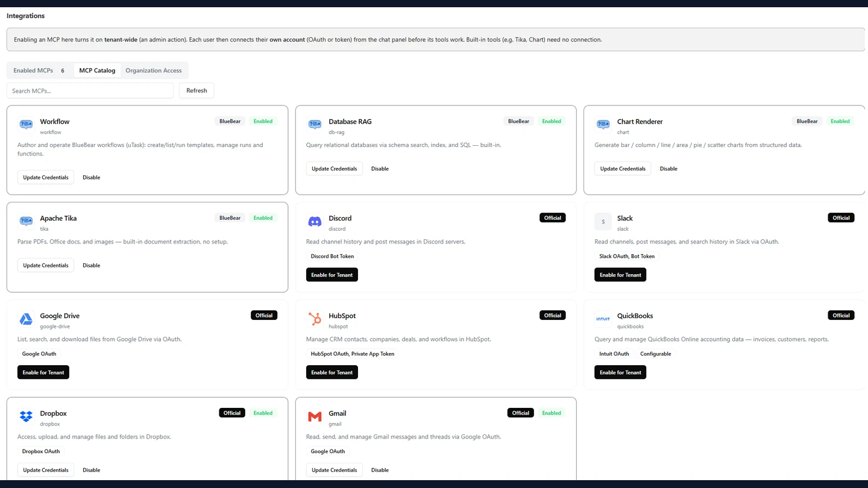Click the Discord Bot Token tag
The height and width of the screenshot is (488, 868).
point(332,256)
